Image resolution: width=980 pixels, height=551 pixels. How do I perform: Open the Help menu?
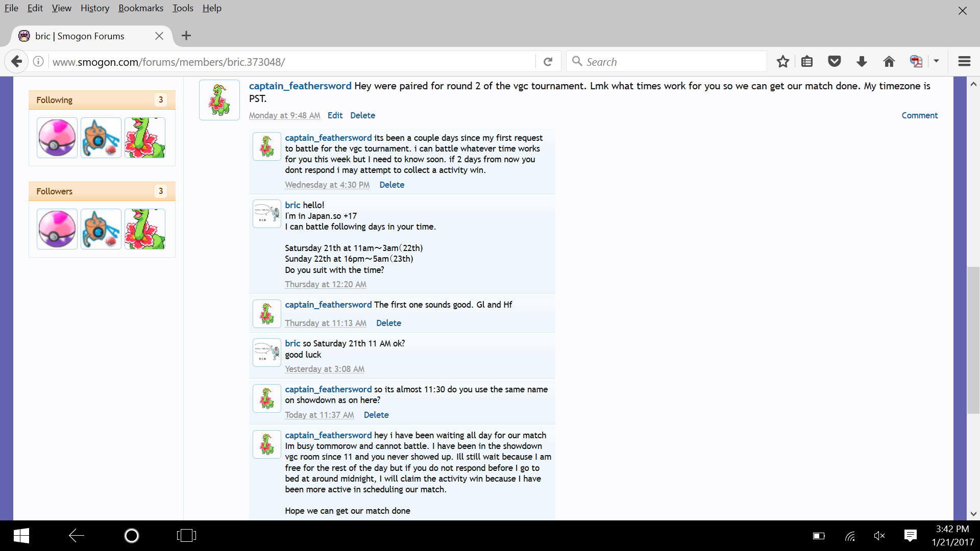tap(212, 8)
